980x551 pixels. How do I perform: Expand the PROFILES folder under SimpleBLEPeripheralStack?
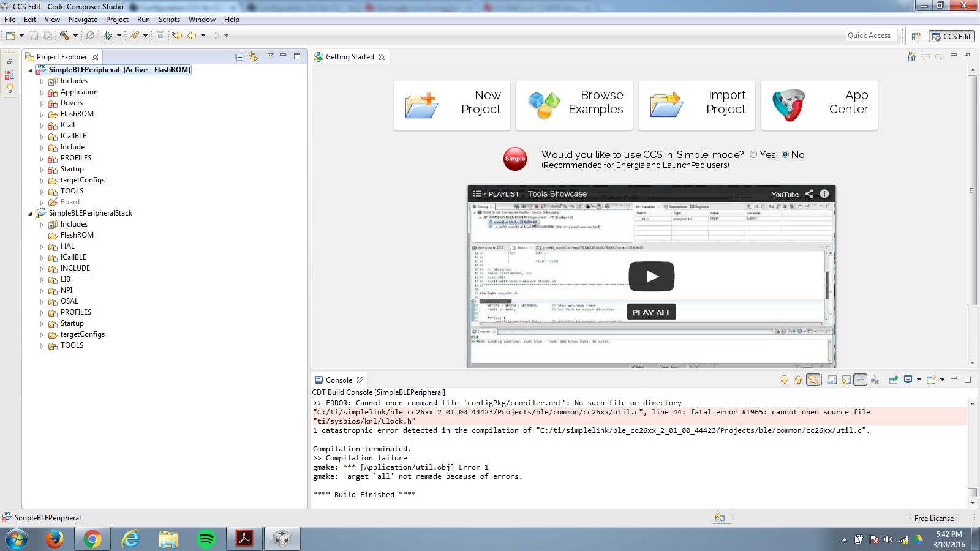pos(42,313)
